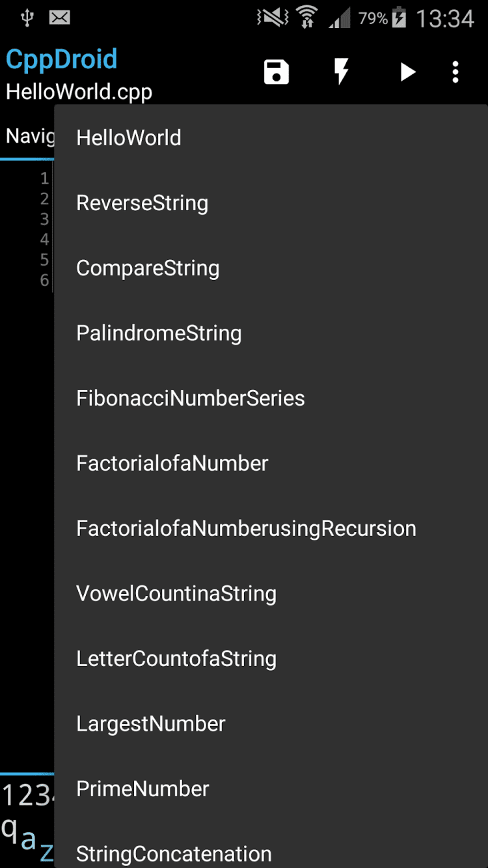The image size is (488, 868).
Task: Pick FibonacciNumberSeries from the list
Action: point(190,399)
